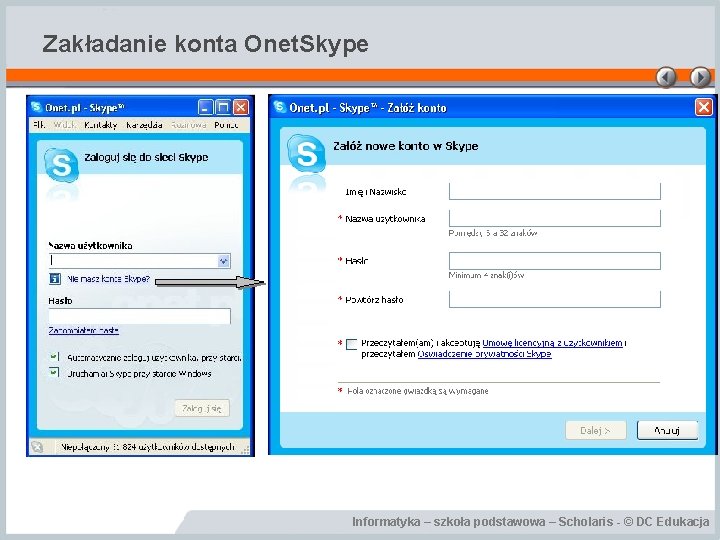Close the Onet.pl Skype login window
720x540 pixels.
click(241, 107)
